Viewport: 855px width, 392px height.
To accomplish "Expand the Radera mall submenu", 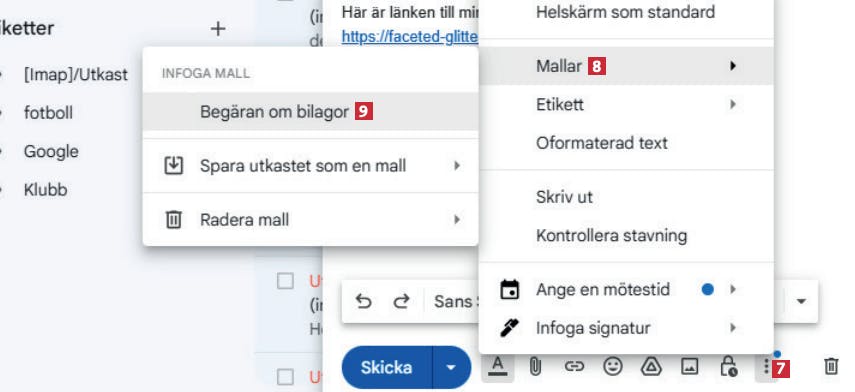I will click(311, 220).
